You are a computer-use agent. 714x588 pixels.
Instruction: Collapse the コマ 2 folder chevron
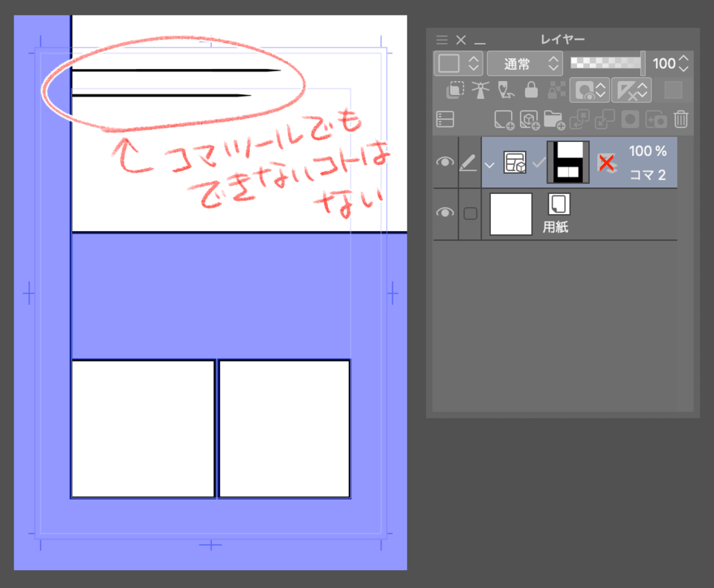489,165
